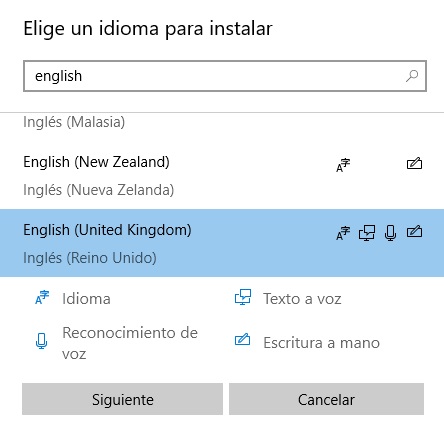The image size is (444, 428).
Task: Click the search magnifier icon
Action: tap(412, 76)
